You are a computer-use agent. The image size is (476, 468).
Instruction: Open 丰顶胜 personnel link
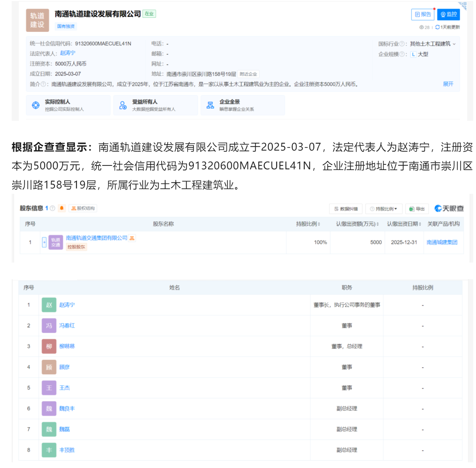coord(67,450)
